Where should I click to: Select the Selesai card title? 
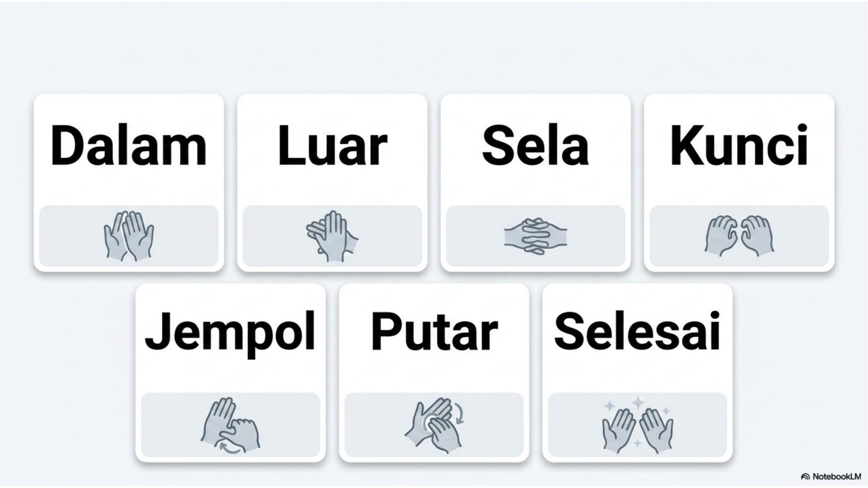click(637, 331)
